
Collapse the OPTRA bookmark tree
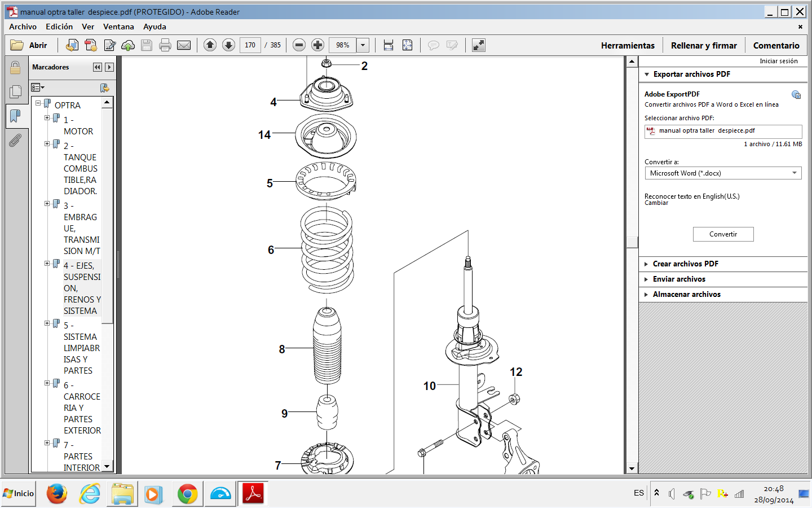click(38, 103)
